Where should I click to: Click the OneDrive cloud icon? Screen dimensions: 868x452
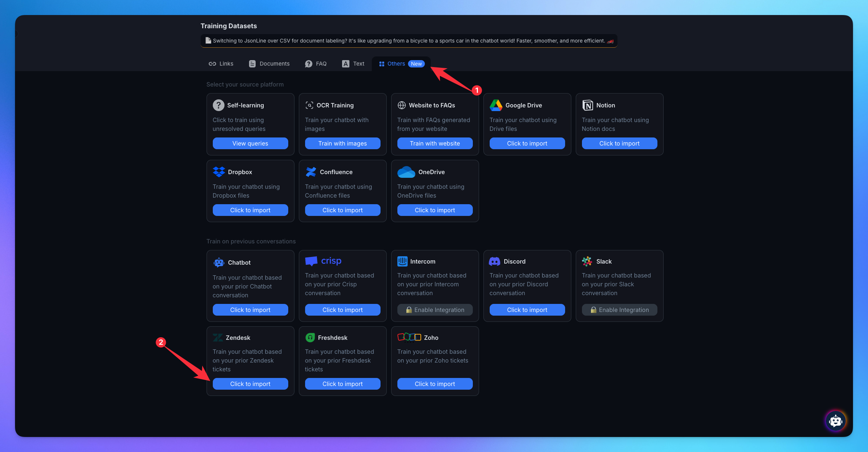click(x=406, y=172)
